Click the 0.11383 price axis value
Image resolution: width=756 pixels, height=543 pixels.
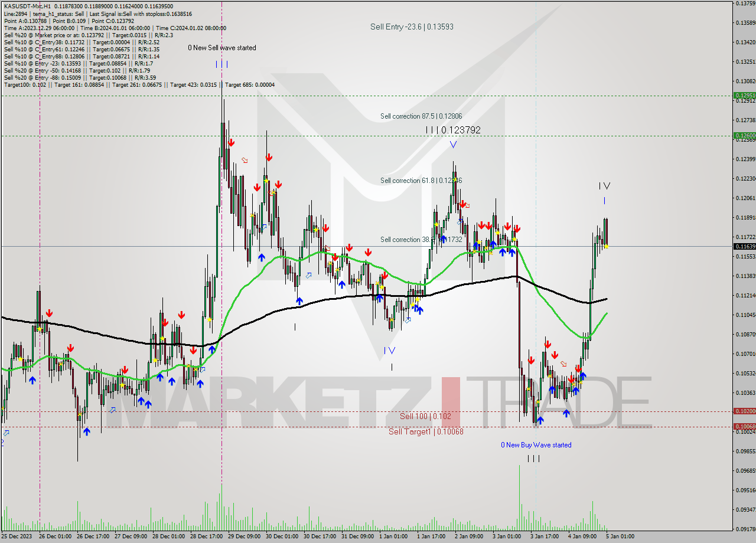[x=746, y=276]
